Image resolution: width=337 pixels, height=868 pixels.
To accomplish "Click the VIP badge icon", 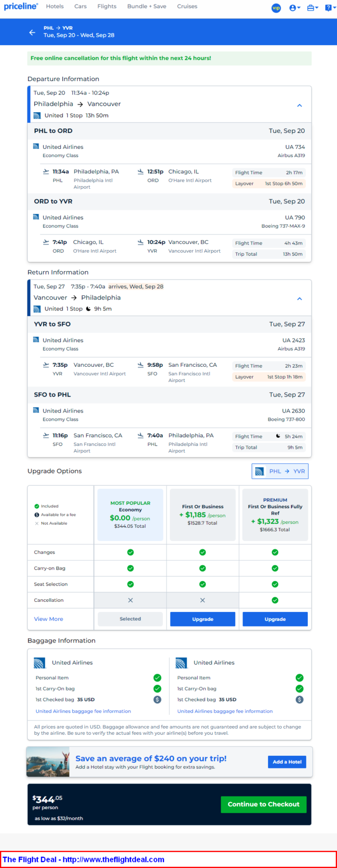I will [x=276, y=8].
